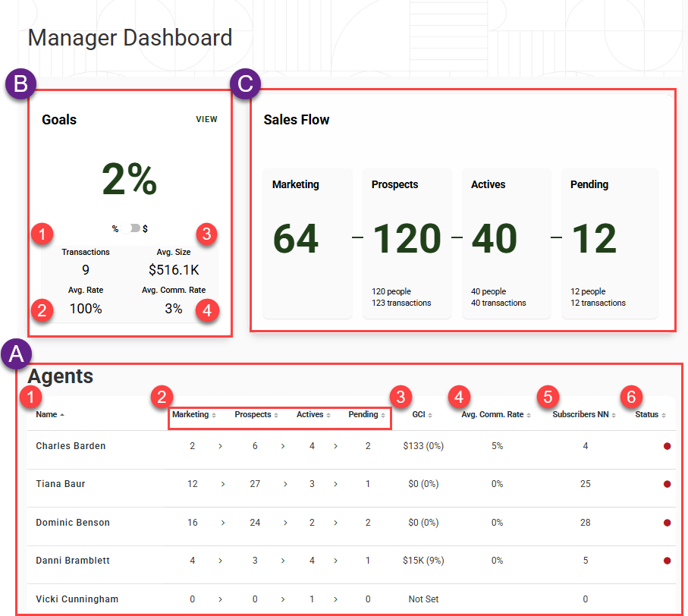
Task: Open agent Dominic Benson
Action: point(73,523)
